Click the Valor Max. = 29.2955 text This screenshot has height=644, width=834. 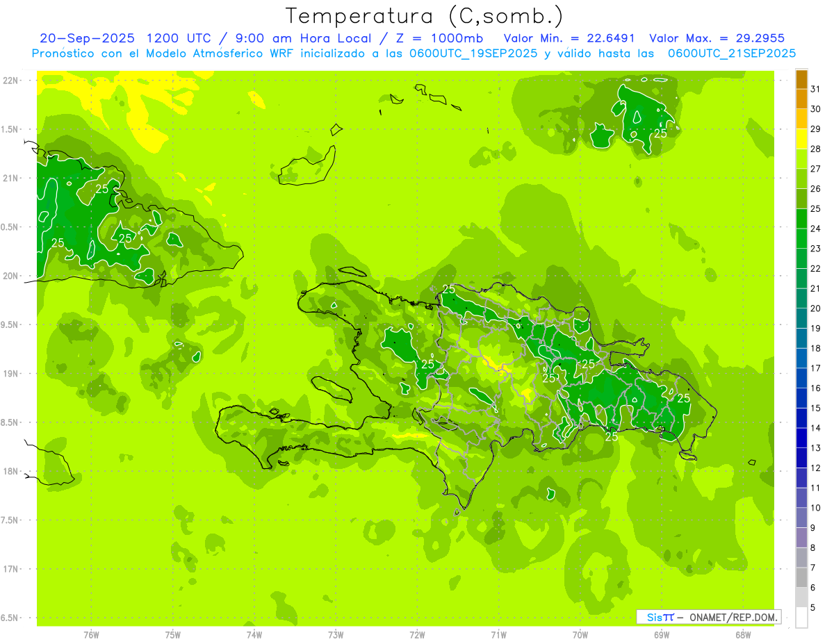[x=717, y=38]
